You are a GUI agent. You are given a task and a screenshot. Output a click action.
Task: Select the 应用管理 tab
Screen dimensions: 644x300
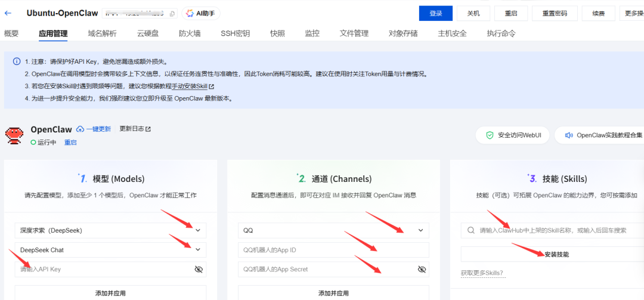(53, 34)
